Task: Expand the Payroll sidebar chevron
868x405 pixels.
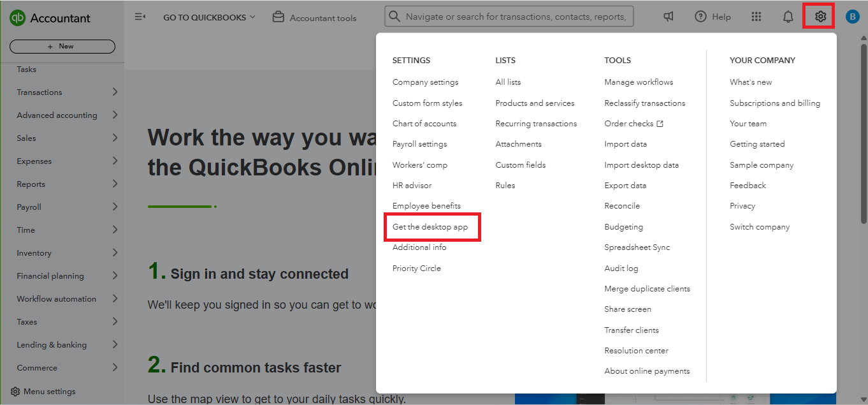Action: pos(115,207)
